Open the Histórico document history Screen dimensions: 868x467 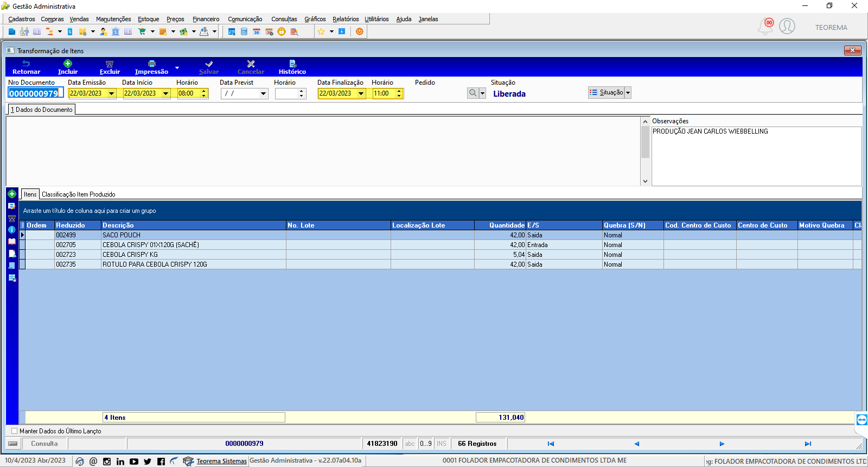click(292, 67)
